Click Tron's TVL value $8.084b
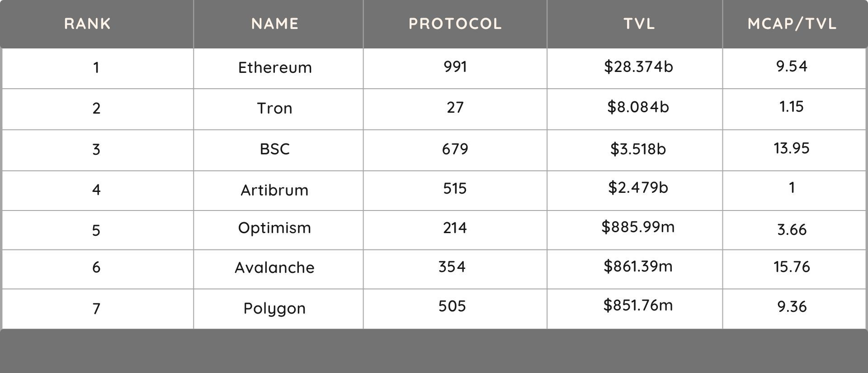 point(638,107)
